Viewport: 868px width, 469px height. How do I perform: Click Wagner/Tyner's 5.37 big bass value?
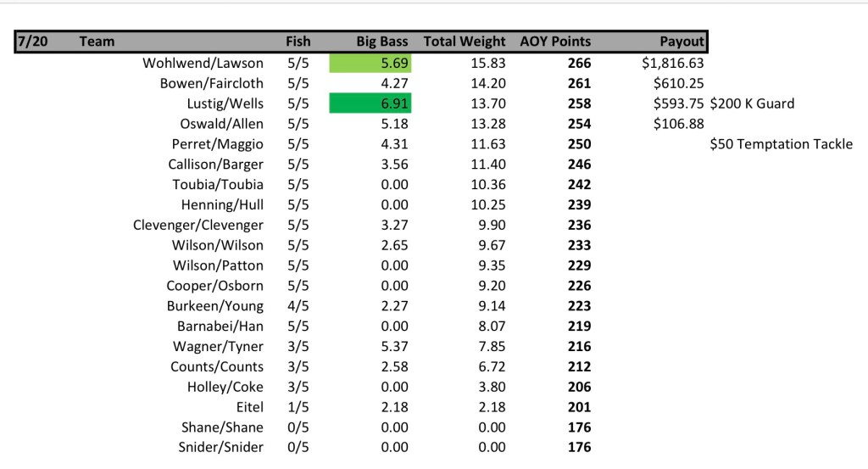[393, 346]
